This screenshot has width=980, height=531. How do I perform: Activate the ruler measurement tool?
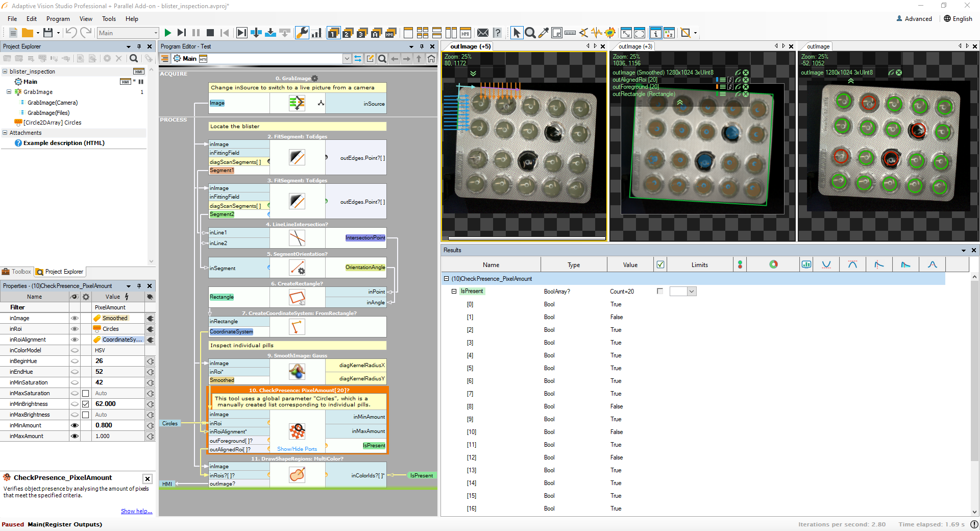tap(570, 33)
